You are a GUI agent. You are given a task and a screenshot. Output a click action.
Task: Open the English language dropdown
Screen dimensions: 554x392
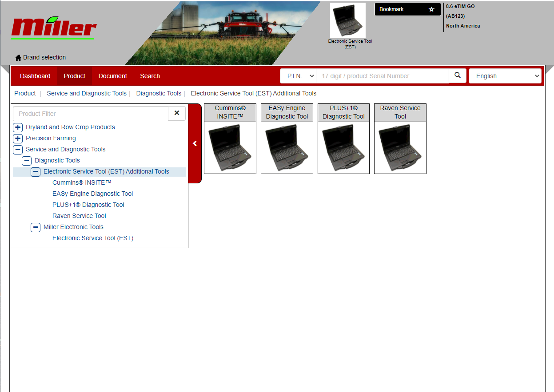[505, 76]
